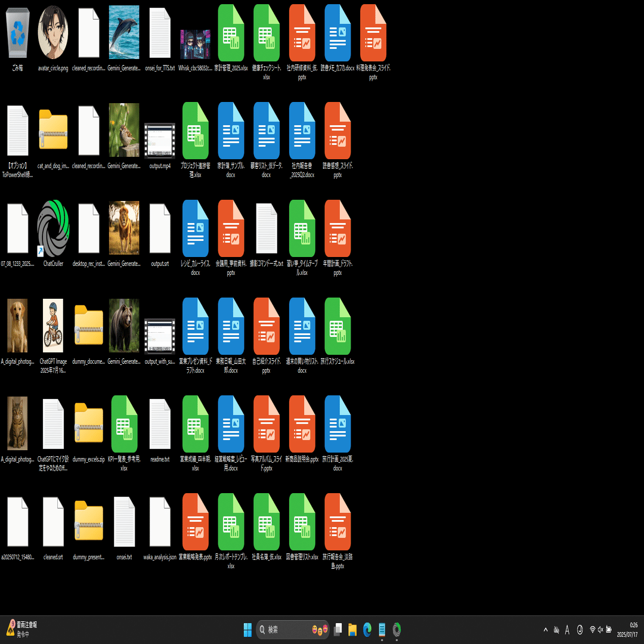Select プロジェクト進捗管理.xlsx icon
This screenshot has width=644, height=644.
point(196,131)
